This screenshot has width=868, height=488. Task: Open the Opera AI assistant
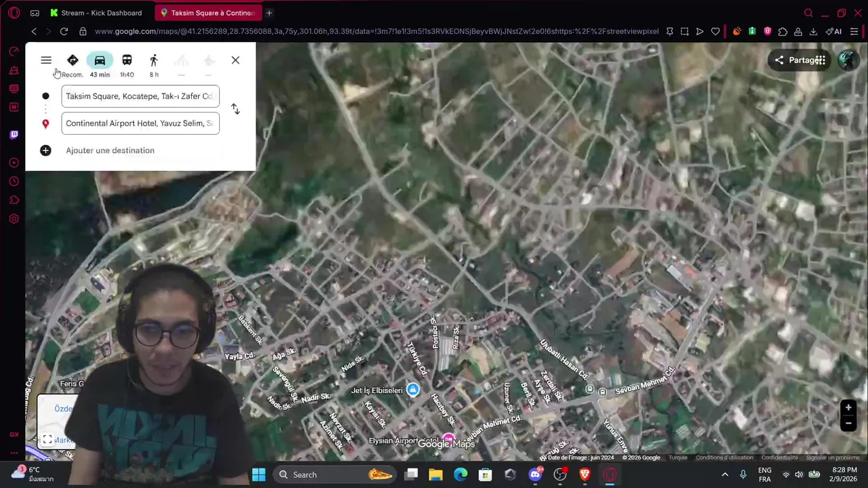[833, 31]
